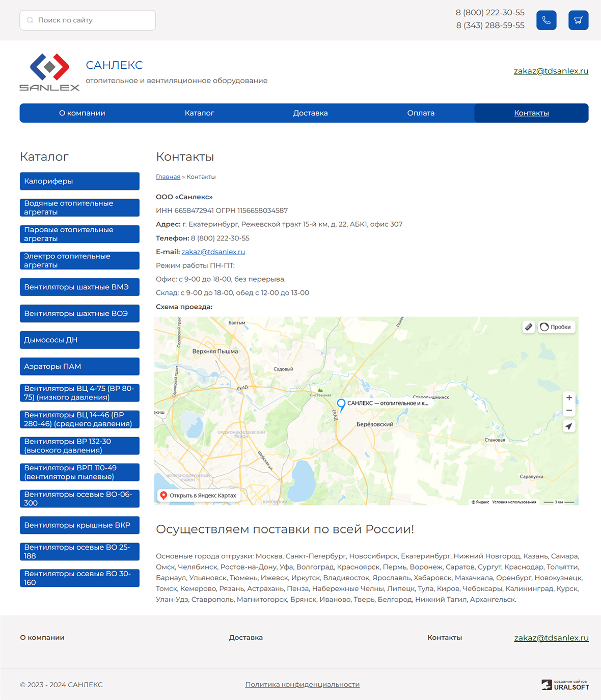Click the Sanlex map location pin
This screenshot has height=700, width=601.
[341, 404]
